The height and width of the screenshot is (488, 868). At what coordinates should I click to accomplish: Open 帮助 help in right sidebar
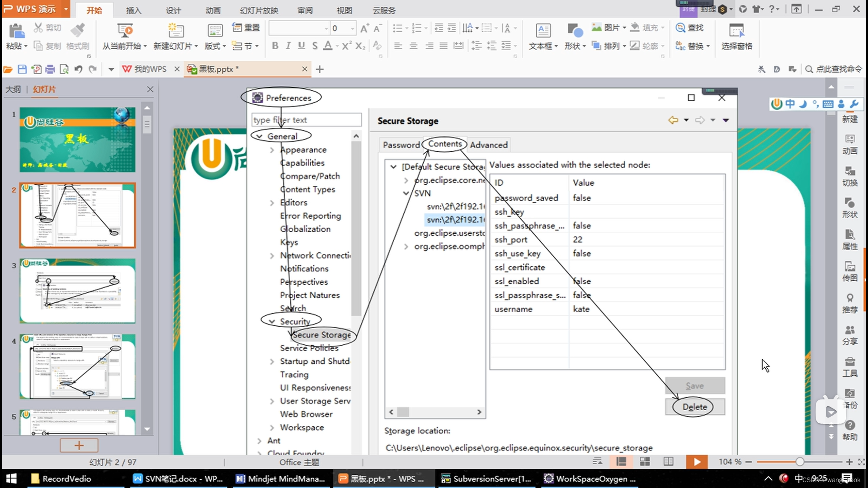click(x=849, y=431)
